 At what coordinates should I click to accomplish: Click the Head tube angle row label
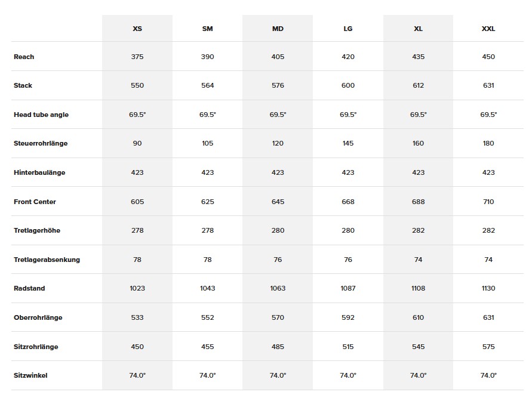[41, 115]
